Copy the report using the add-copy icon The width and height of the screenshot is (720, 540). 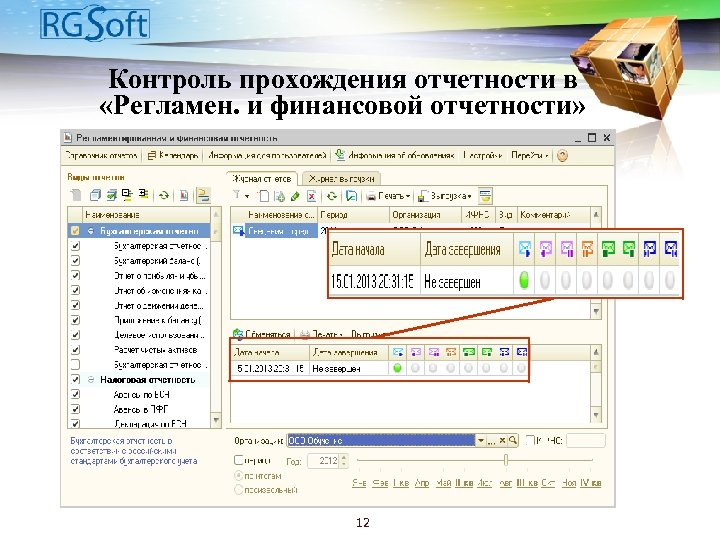[279, 196]
